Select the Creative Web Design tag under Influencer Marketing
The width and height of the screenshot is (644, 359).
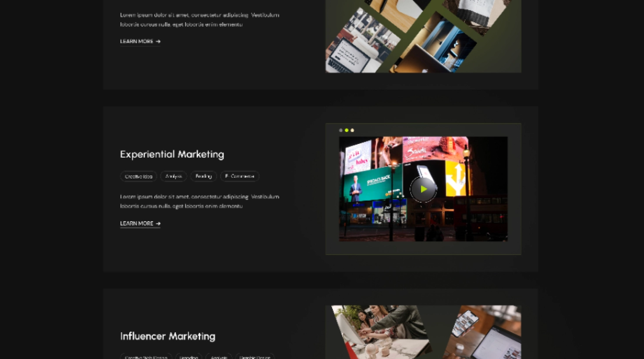pyautogui.click(x=146, y=357)
